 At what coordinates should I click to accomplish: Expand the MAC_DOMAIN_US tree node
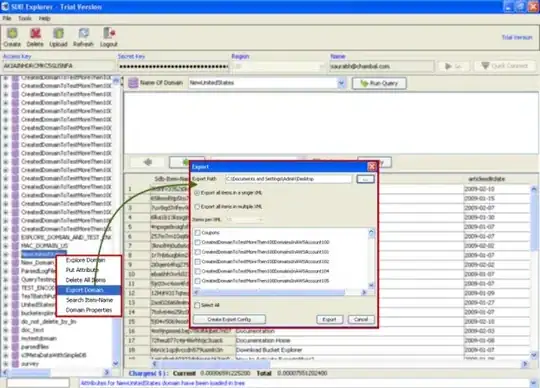coord(6,246)
